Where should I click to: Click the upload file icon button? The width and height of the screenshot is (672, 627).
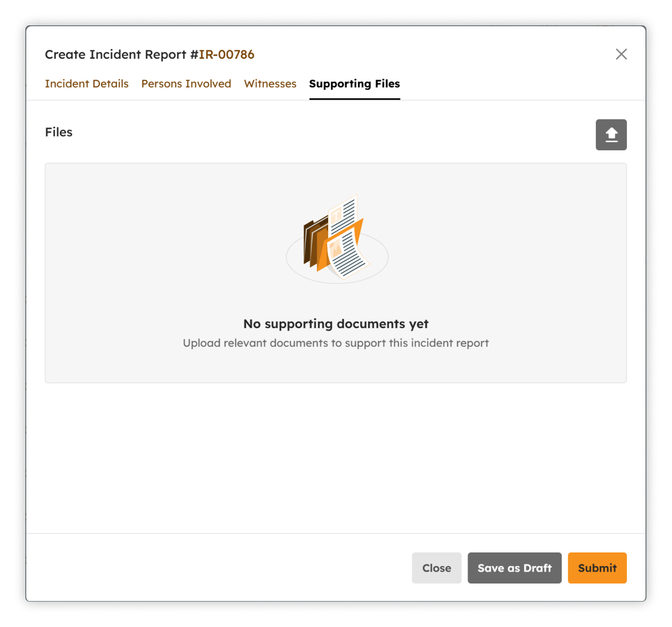click(x=610, y=134)
